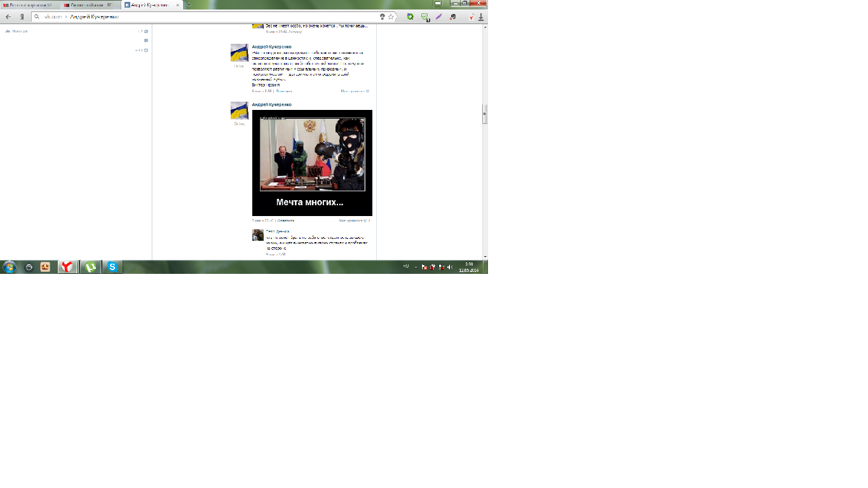Launch Yandex browser from the taskbar

click(67, 268)
